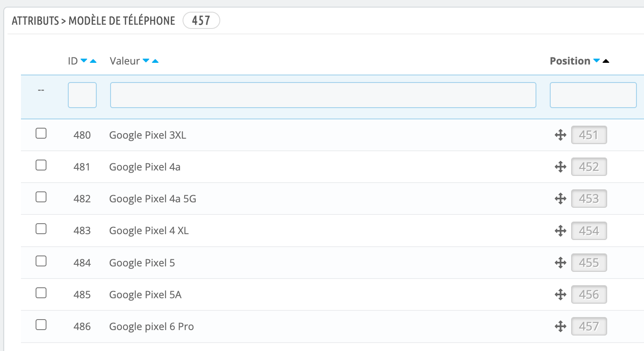Sort Valeur column ascending with up arrow
The image size is (644, 351).
(x=155, y=61)
